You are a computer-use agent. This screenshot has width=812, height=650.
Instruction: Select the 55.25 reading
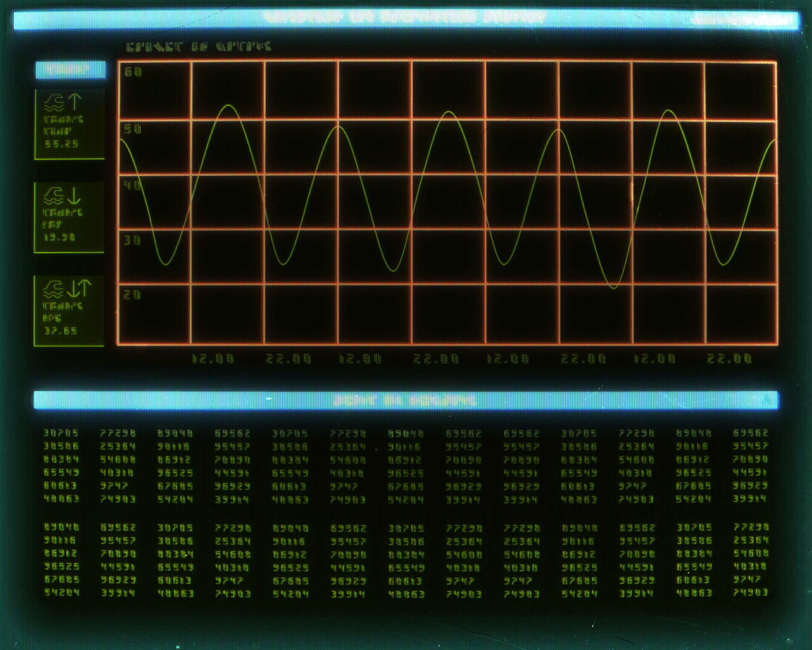click(62, 144)
